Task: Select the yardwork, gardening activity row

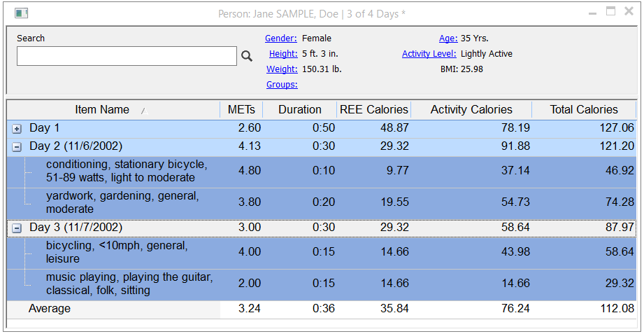Action: pyautogui.click(x=322, y=204)
